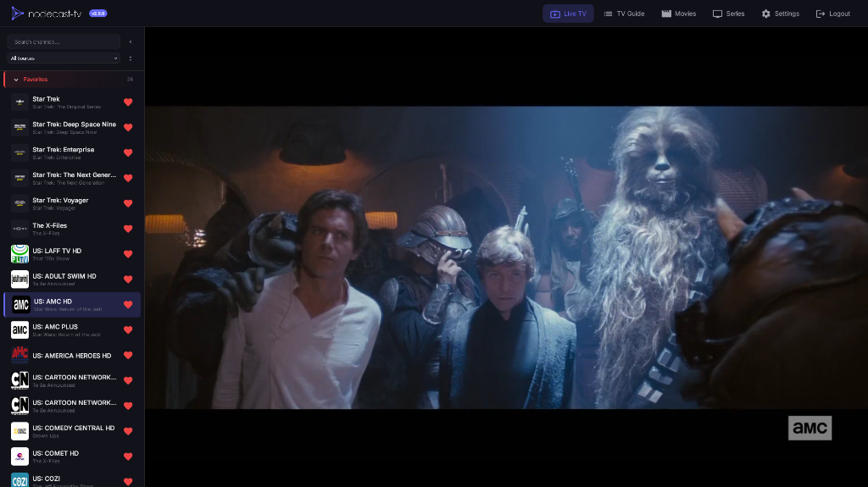Open the Series tab
Viewport: 868px width, 487px height.
point(728,14)
